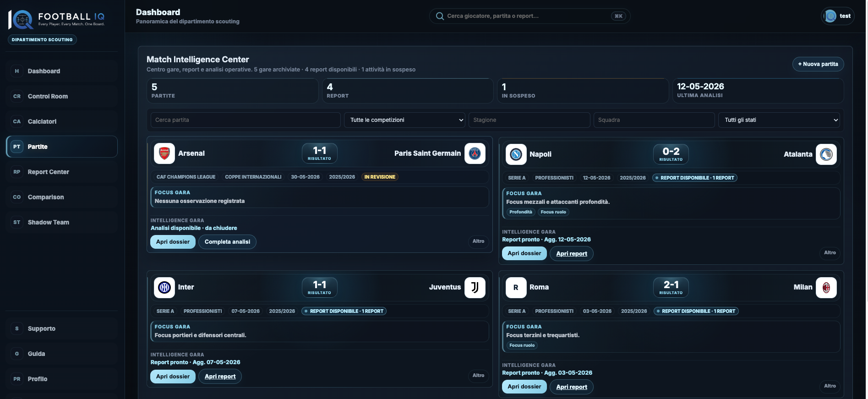Click the Atalanta club logo

tap(826, 154)
